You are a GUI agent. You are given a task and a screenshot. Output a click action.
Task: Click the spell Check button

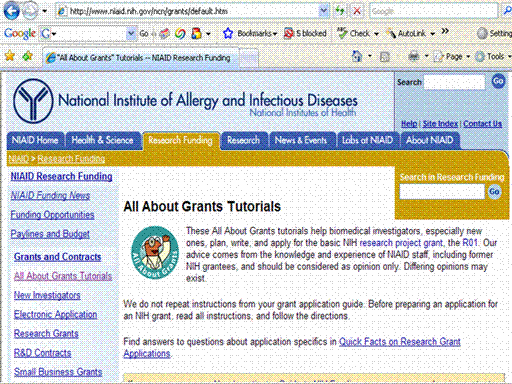coord(354,33)
